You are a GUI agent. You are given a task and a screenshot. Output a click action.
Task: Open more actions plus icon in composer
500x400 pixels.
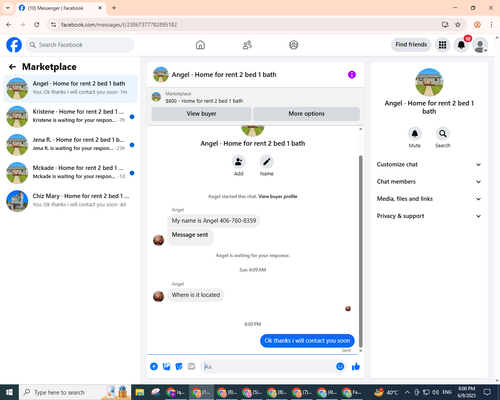point(154,367)
